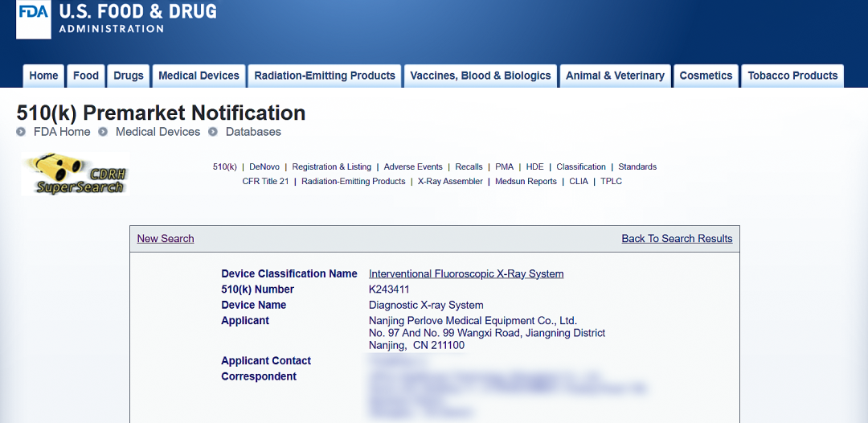Click the Correspondent label
This screenshot has width=868, height=423.
tap(259, 376)
